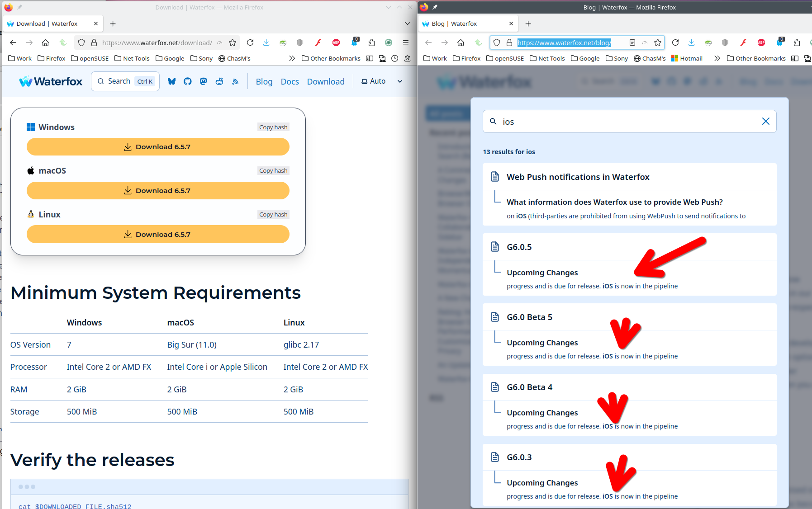812x509 pixels.
Task: Open Upcoming Changes under G6.0 Beta 5
Action: [629, 348]
